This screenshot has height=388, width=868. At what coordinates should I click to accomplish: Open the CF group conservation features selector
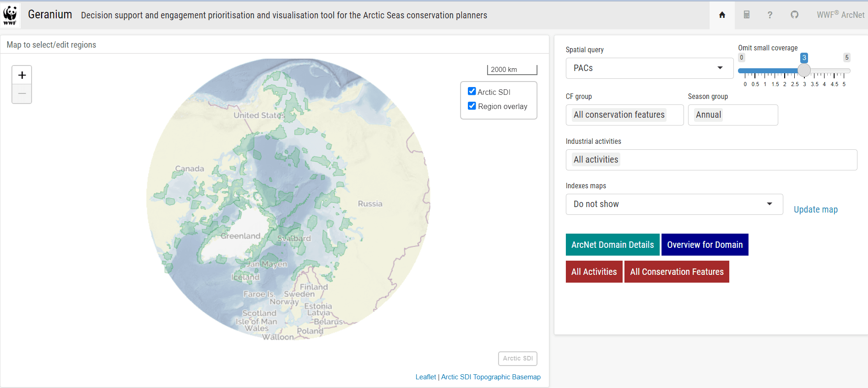[624, 115]
